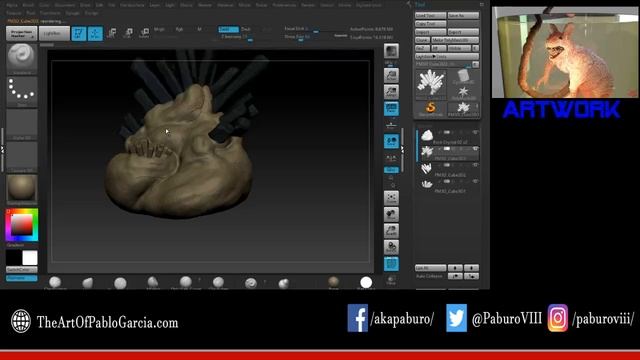Image resolution: width=640 pixels, height=360 pixels.
Task: Select SimpleBrush tool thumbnail
Action: 431,109
